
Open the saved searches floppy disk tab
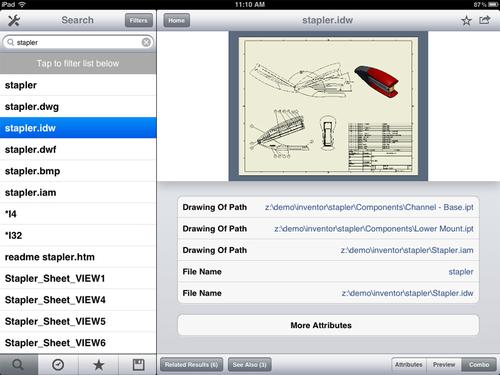138,365
